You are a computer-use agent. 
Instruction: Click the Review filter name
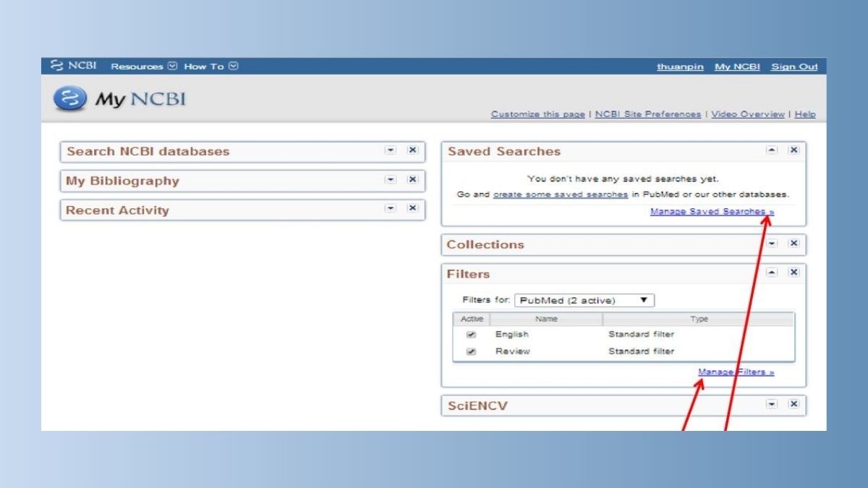pyautogui.click(x=513, y=351)
